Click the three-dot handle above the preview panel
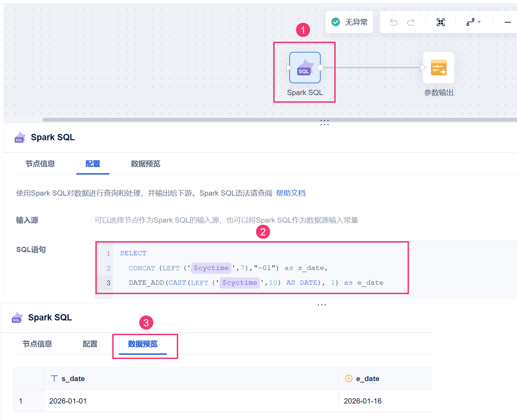 [322, 305]
